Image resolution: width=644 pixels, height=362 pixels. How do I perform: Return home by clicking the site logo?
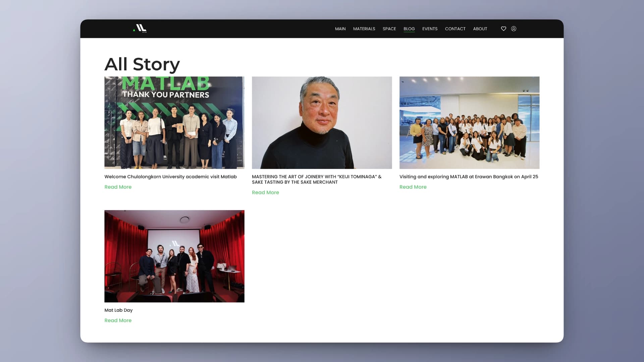[x=139, y=28]
